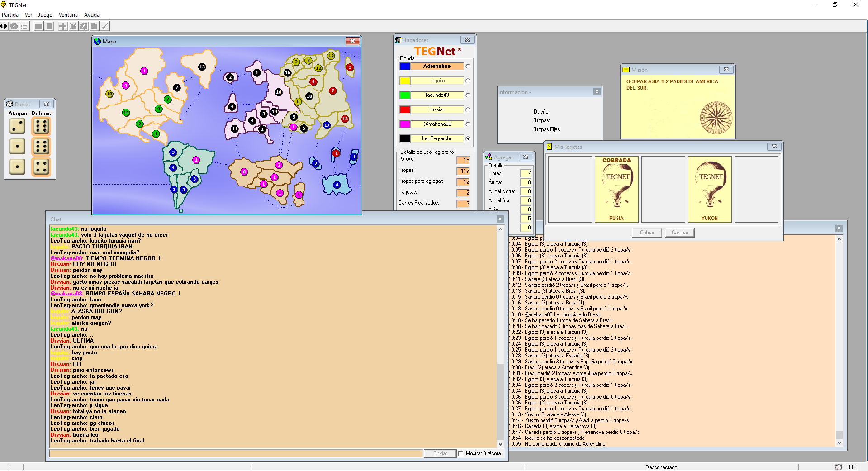Select the YUKON card in Mis Tarjetas

709,189
